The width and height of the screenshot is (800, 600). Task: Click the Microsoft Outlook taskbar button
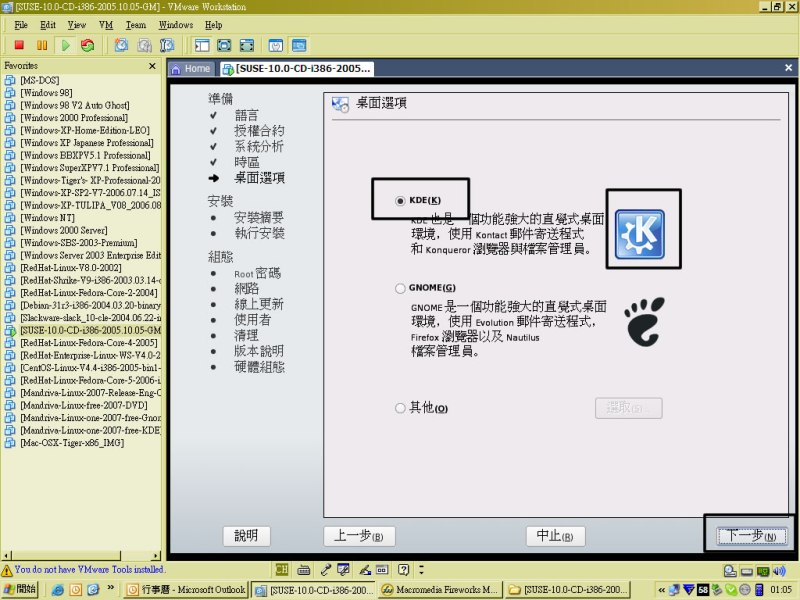tap(187, 590)
